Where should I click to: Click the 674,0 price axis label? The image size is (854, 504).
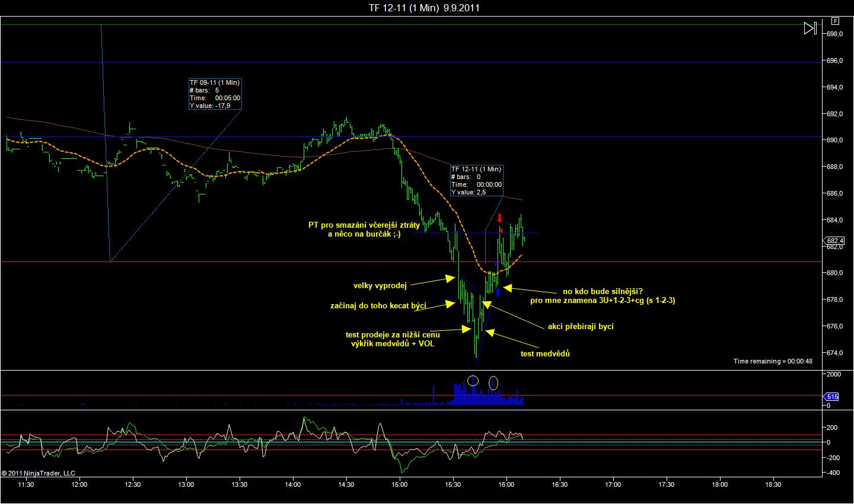click(x=835, y=353)
